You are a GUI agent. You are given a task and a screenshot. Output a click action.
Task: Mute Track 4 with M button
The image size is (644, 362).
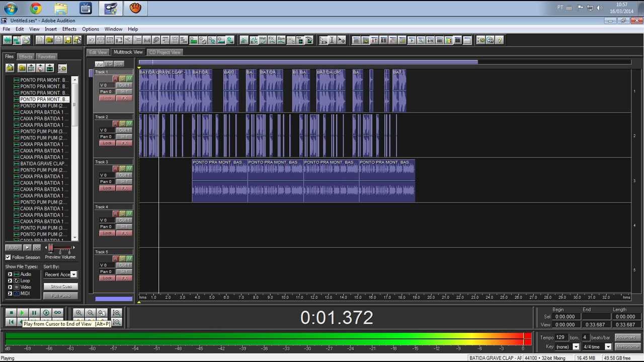pyautogui.click(x=129, y=214)
